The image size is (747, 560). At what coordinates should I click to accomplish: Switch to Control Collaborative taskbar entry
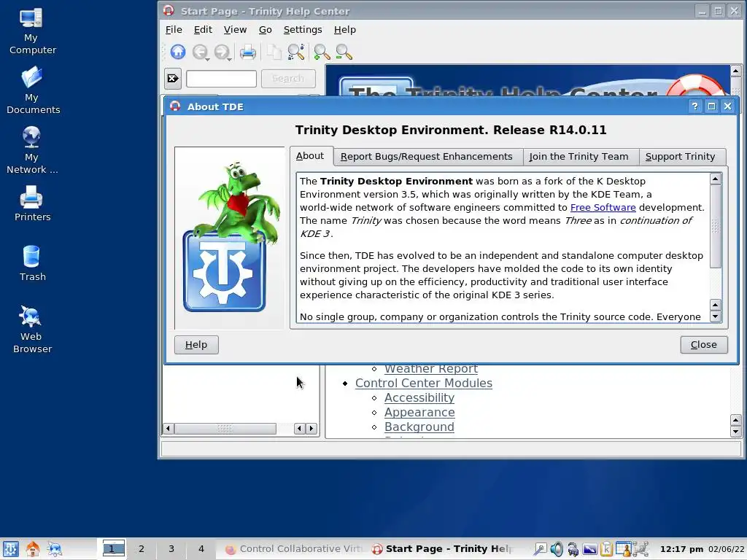tap(292, 549)
